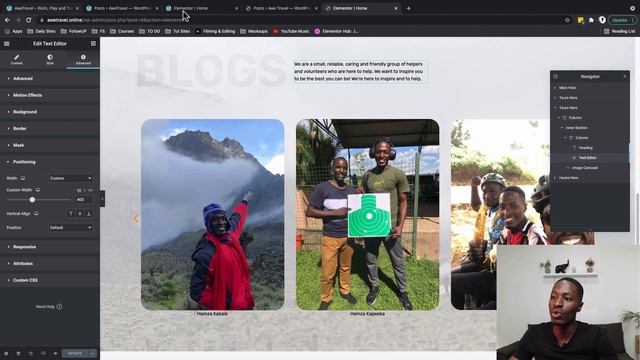Choose the px unit for Custom Width
This screenshot has height=360, width=640.
coord(79,190)
